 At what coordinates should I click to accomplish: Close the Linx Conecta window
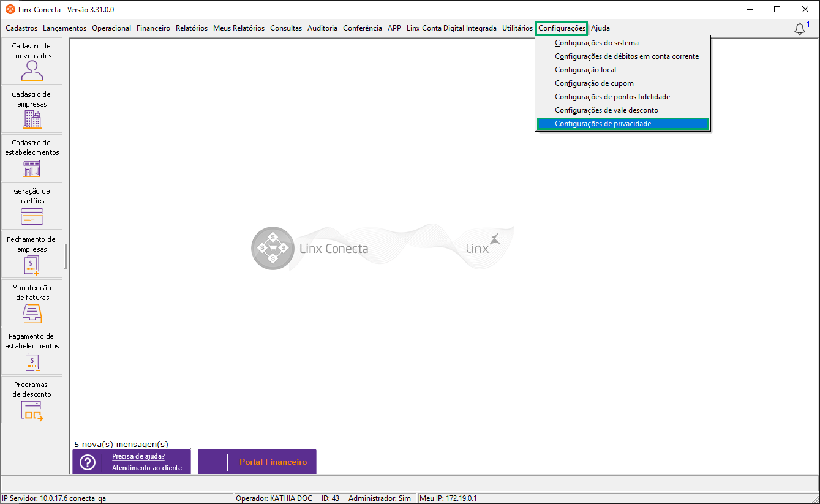(x=805, y=9)
